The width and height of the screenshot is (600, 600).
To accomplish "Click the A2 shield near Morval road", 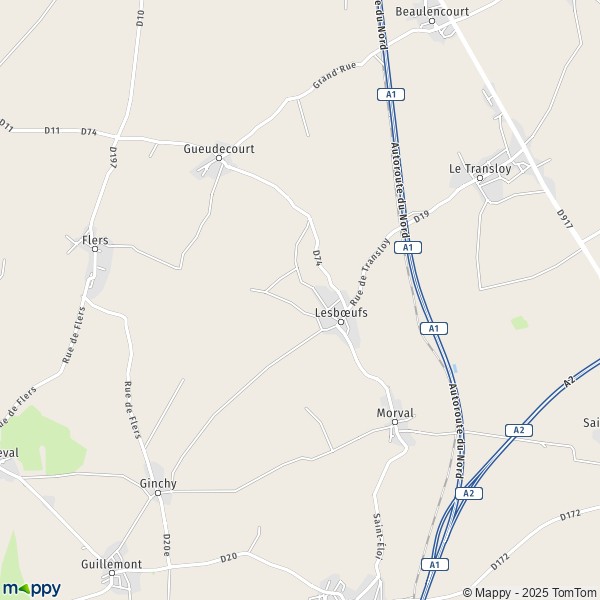I will [x=518, y=430].
